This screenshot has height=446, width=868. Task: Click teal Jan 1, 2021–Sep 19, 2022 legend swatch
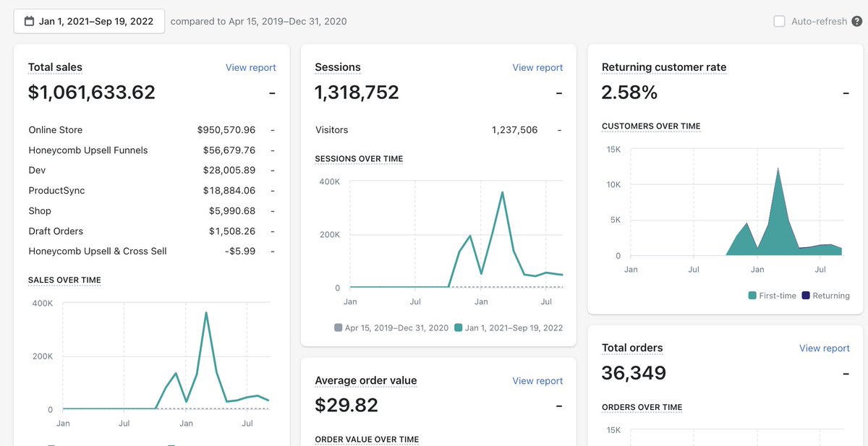(x=458, y=327)
